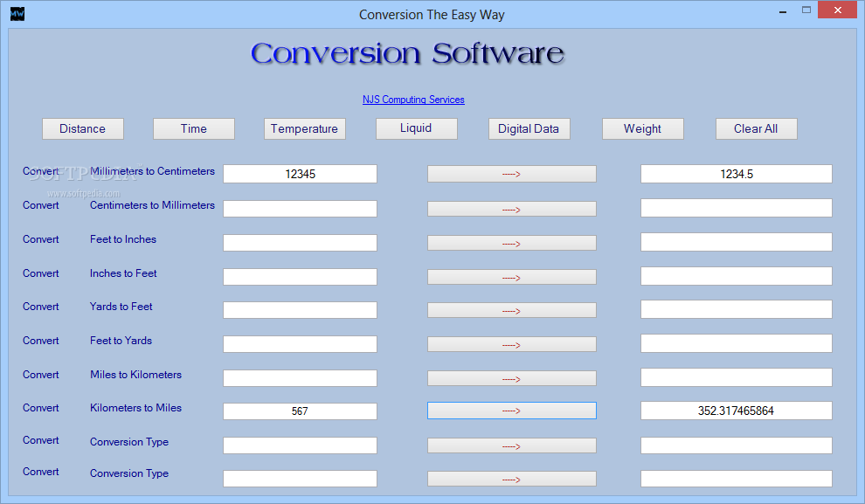Switch to Temperature conversions
Viewport: 865px width, 504px height.
304,128
